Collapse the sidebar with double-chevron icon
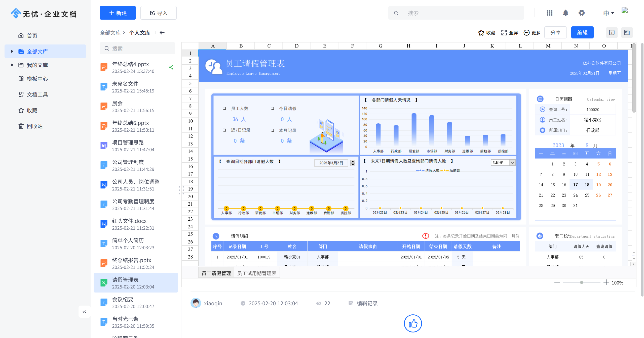The width and height of the screenshot is (644, 338). [84, 312]
